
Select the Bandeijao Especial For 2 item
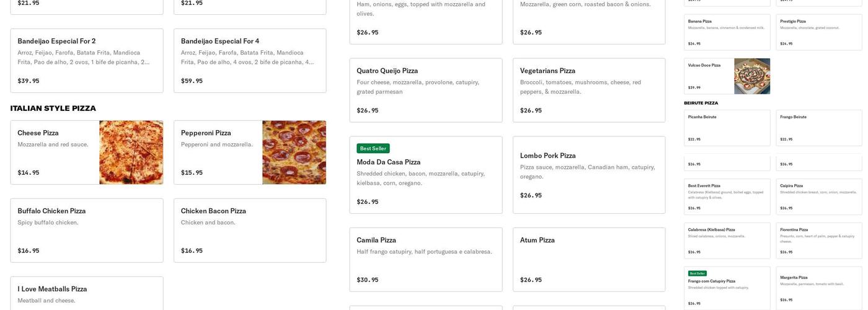87,61
